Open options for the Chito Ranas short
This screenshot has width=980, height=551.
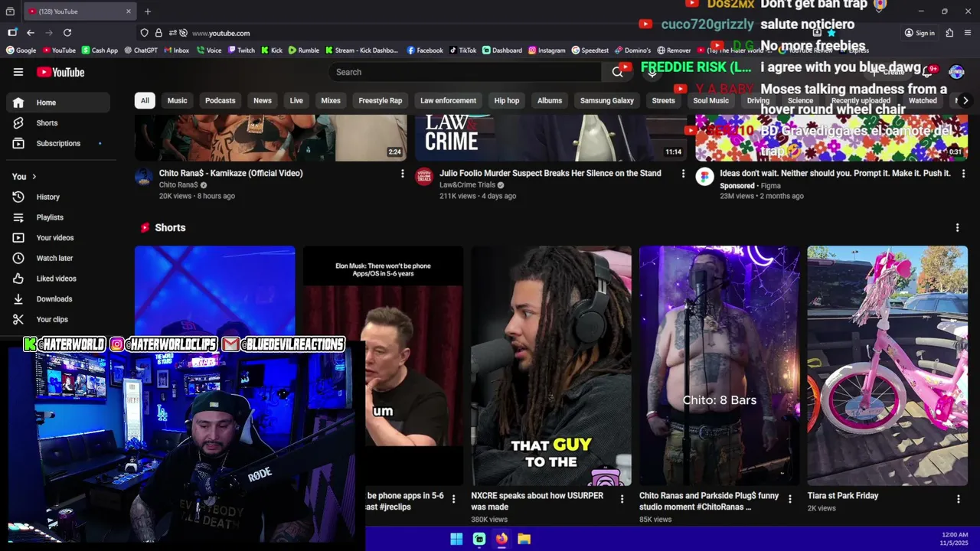click(790, 499)
